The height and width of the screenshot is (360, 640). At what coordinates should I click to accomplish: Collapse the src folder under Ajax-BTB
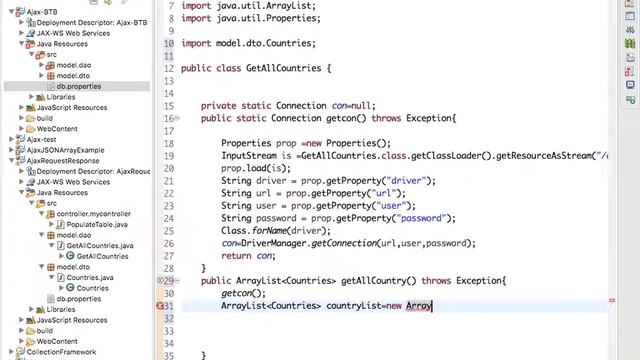coord(31,54)
